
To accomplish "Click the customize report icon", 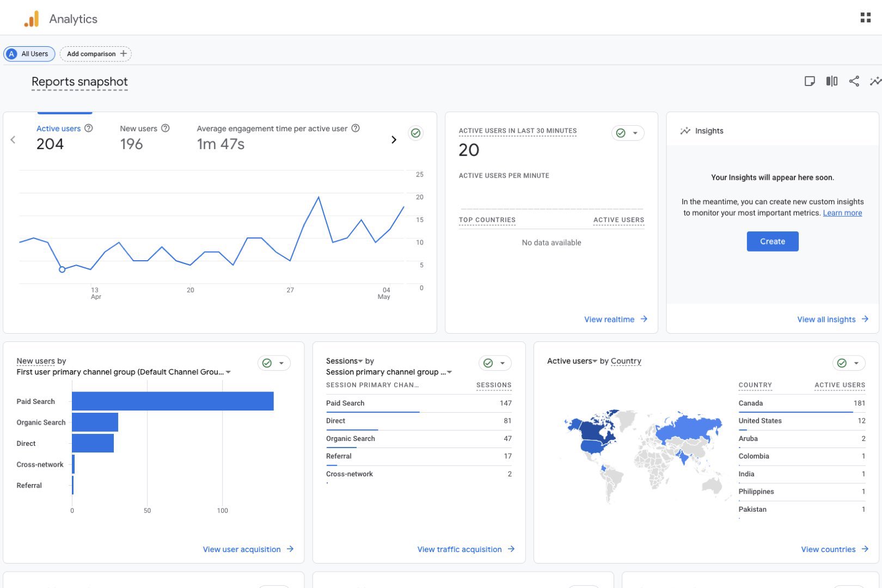I will pyautogui.click(x=810, y=81).
